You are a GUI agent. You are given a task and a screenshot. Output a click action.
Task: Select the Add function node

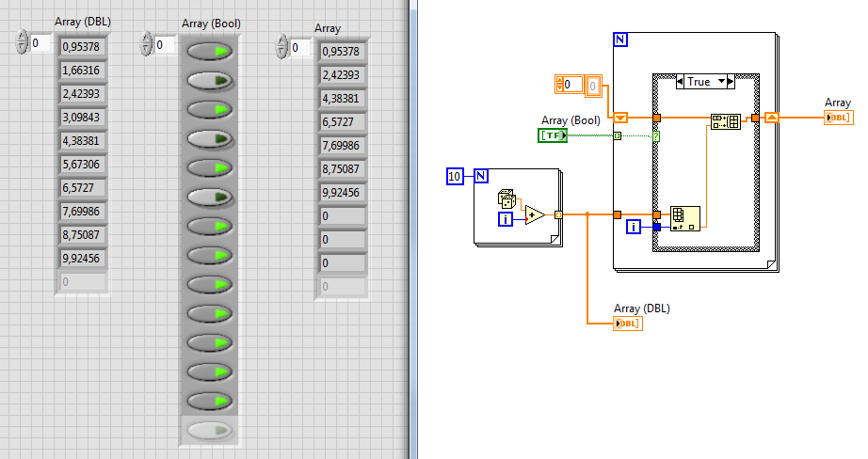click(x=534, y=214)
